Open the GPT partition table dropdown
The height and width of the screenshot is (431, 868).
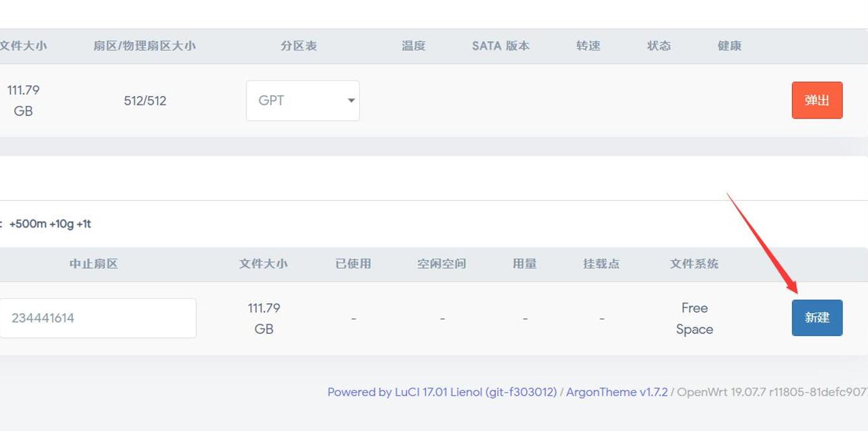pos(302,100)
